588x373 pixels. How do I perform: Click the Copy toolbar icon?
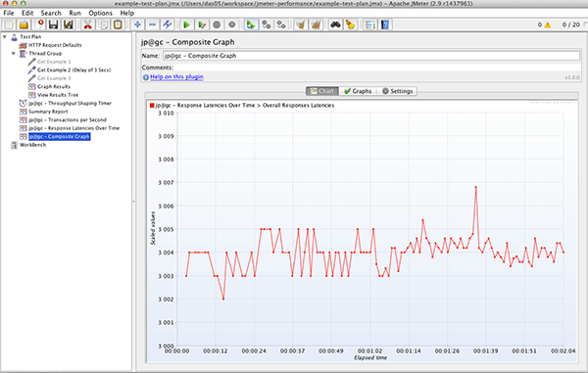pyautogui.click(x=103, y=24)
